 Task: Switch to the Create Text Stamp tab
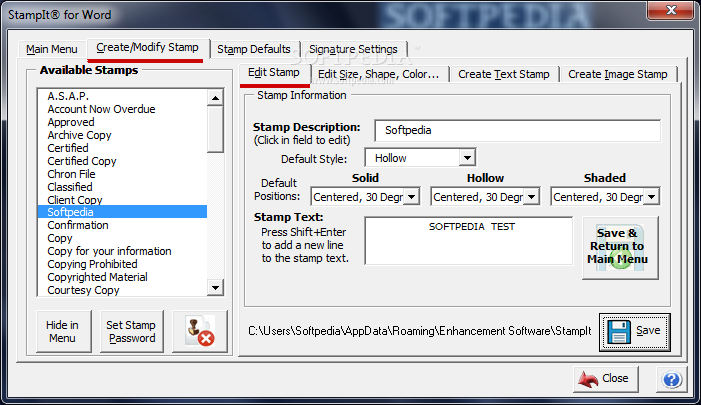(504, 74)
